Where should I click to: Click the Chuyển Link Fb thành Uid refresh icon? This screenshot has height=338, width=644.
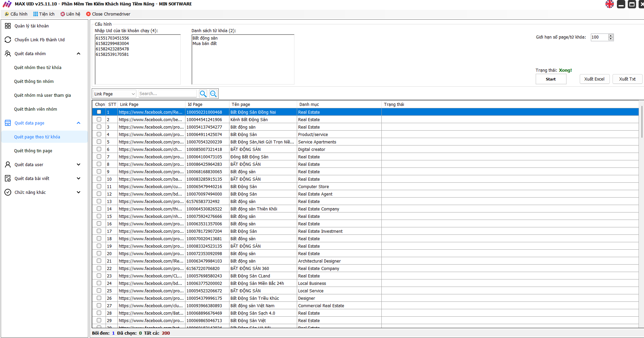point(8,40)
